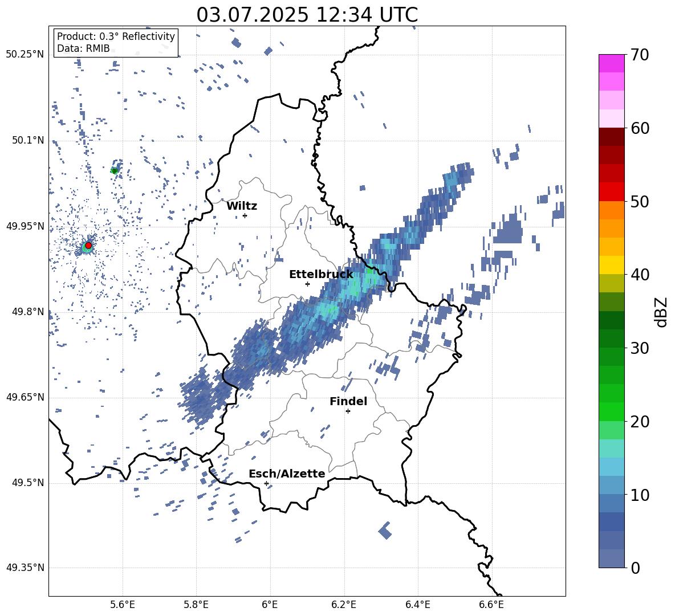Viewport: 675px width, 616px height.
Task: Click the 40 colorbar tick label
Action: (640, 275)
